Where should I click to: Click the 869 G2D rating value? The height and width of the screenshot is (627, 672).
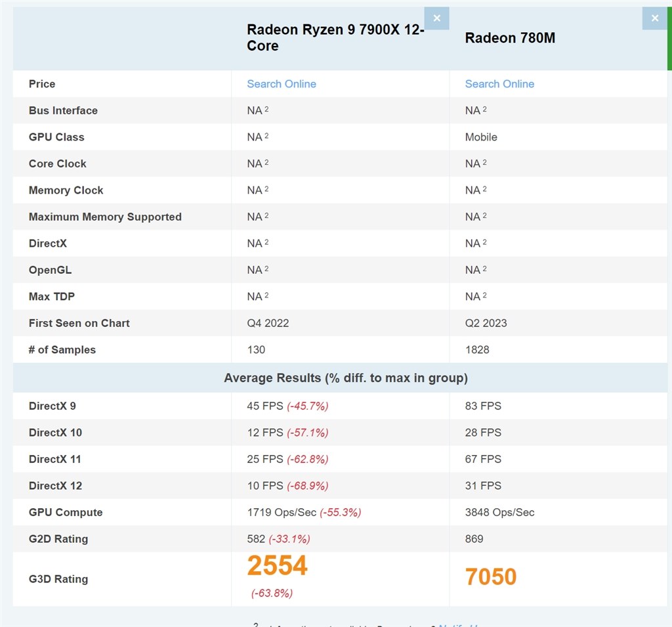click(x=474, y=539)
